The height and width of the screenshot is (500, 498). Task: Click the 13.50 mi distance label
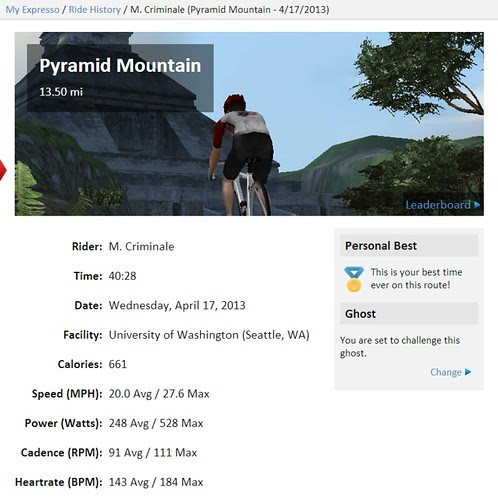coord(61,92)
